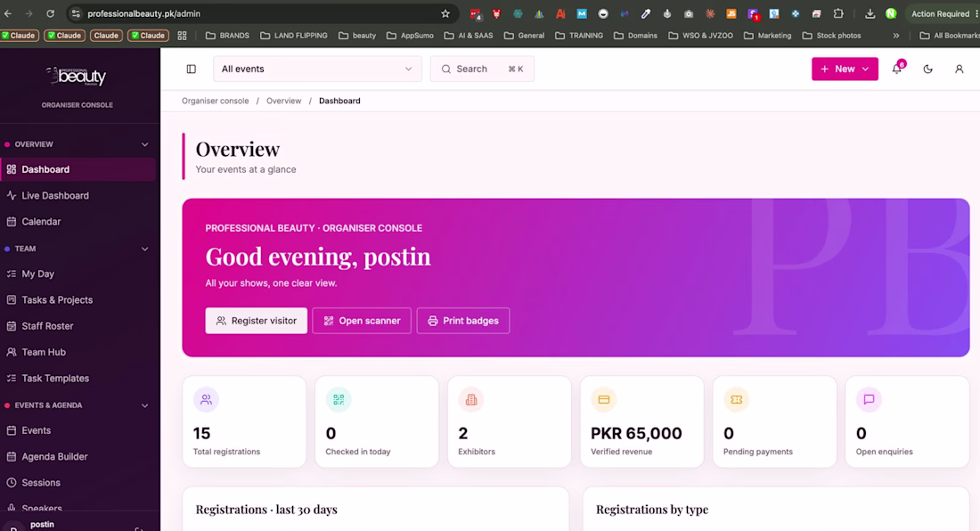Switch to dark mode with moon icon
The width and height of the screenshot is (980, 531).
tap(928, 69)
